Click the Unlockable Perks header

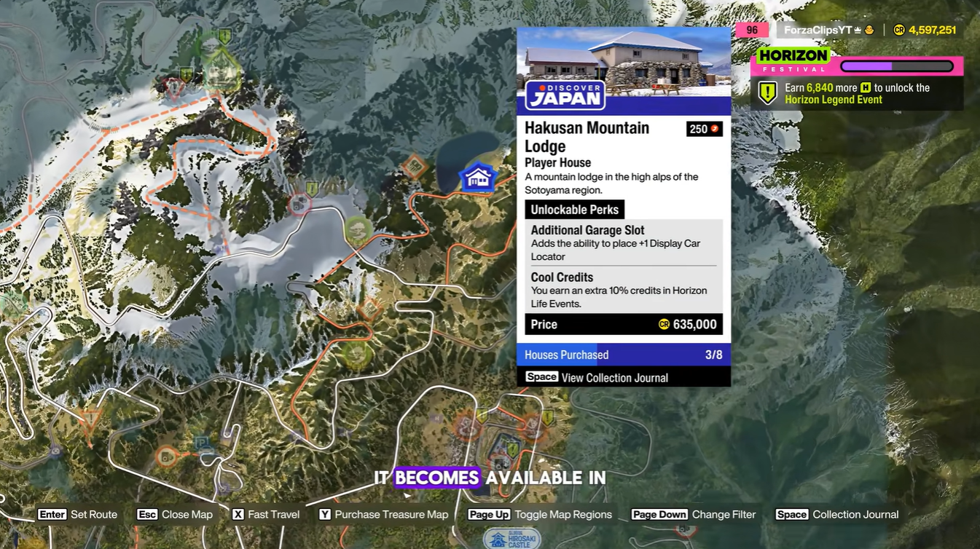[575, 210]
